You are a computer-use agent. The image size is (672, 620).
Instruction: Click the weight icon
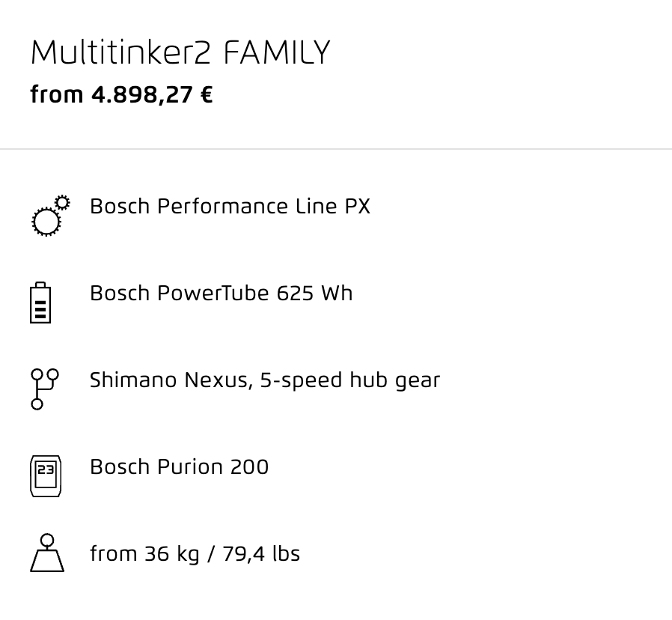(x=47, y=553)
